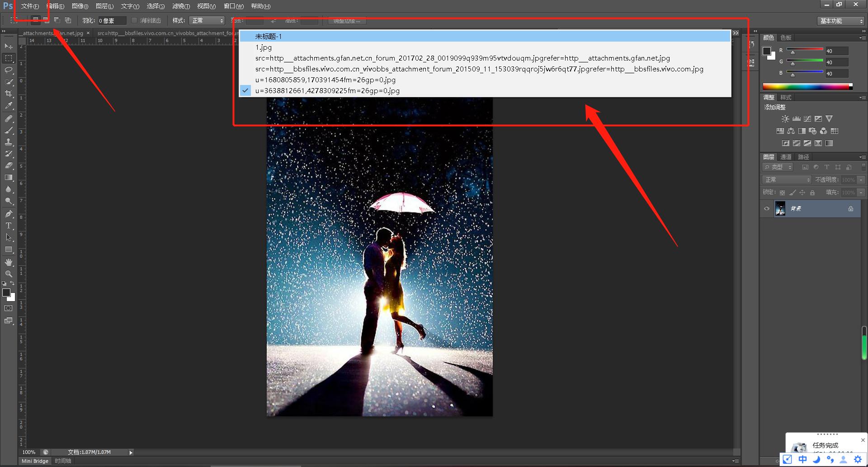Open the layer blend mode 正常 dropdown
The width and height of the screenshot is (868, 467).
click(x=787, y=179)
